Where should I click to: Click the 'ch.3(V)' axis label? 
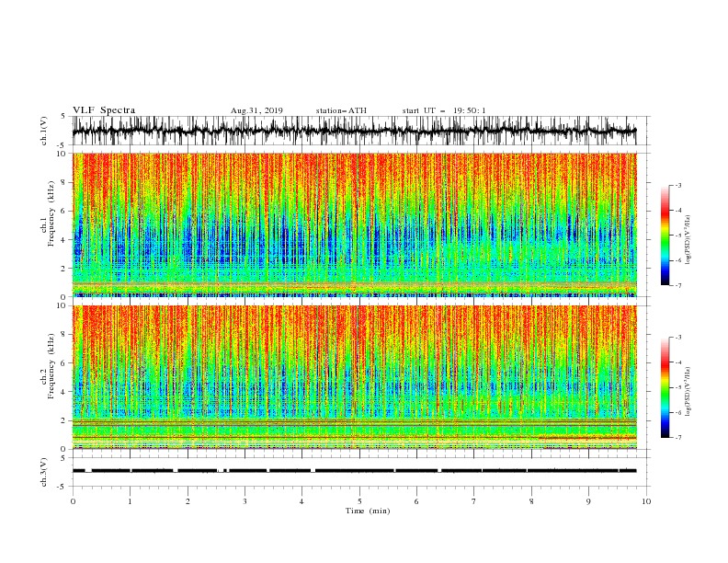44,472
